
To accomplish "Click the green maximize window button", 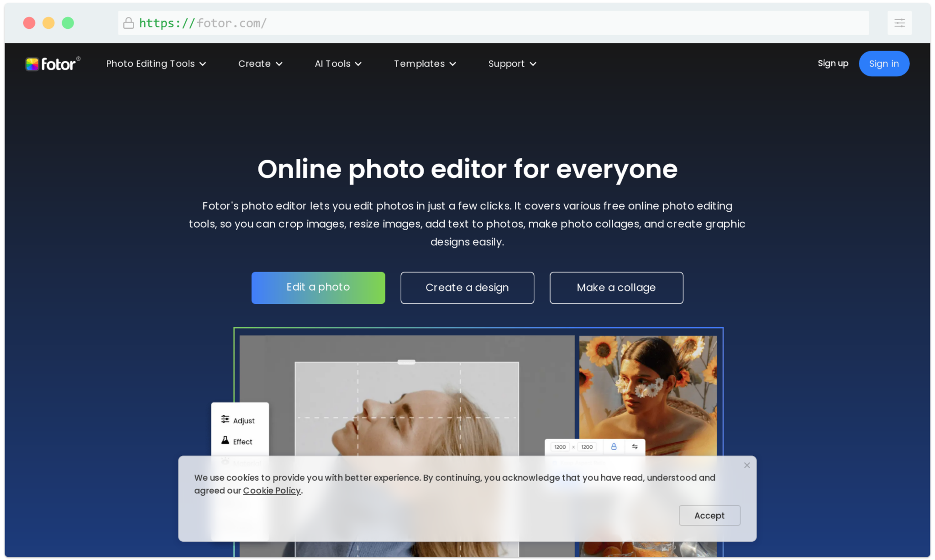I will 68,23.
